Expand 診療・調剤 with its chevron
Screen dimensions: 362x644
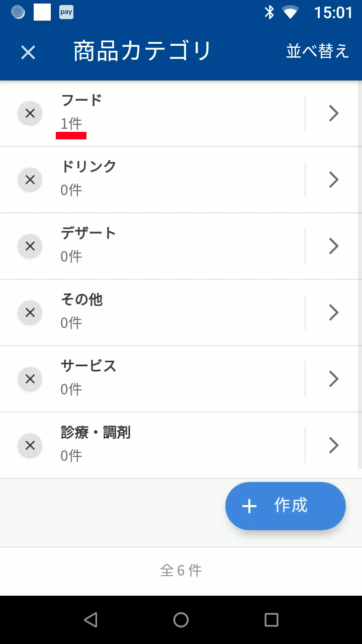333,445
